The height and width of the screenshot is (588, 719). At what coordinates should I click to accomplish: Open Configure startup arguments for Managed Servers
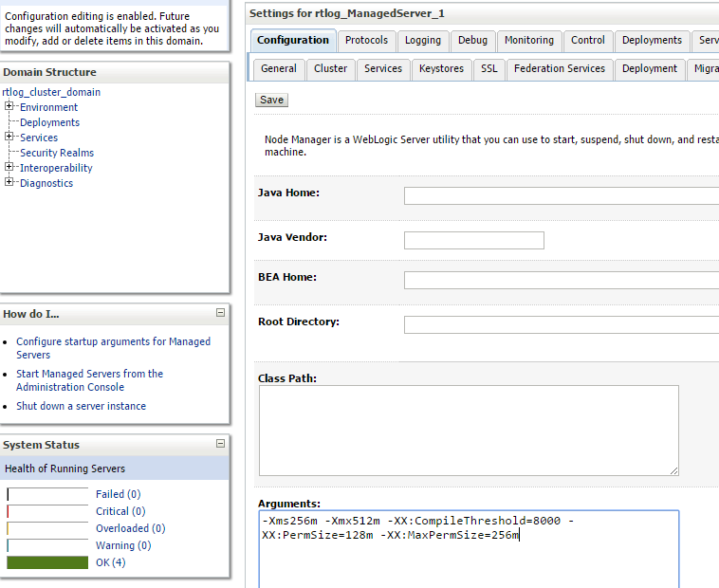coord(113,348)
